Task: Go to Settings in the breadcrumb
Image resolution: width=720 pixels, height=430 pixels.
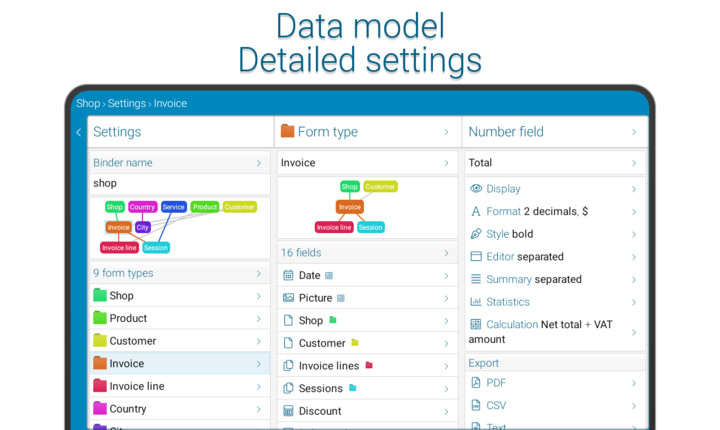Action: click(127, 103)
